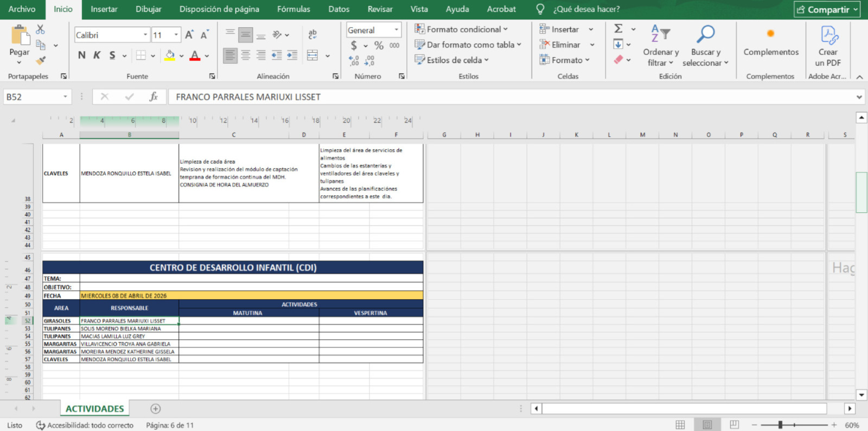Click the Compartir button
This screenshot has height=431, width=868.
827,9
